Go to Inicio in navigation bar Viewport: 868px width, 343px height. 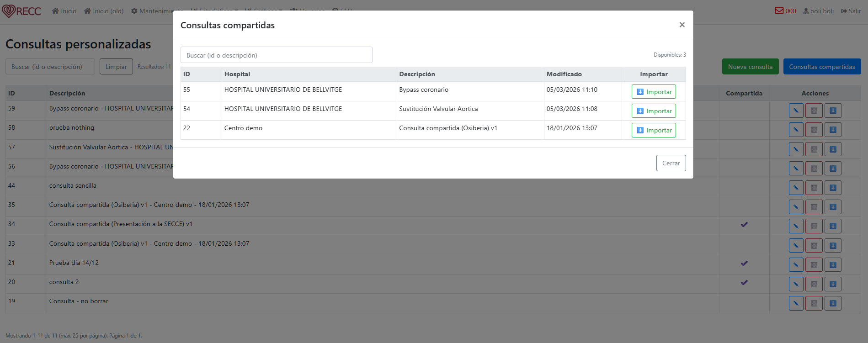[64, 11]
